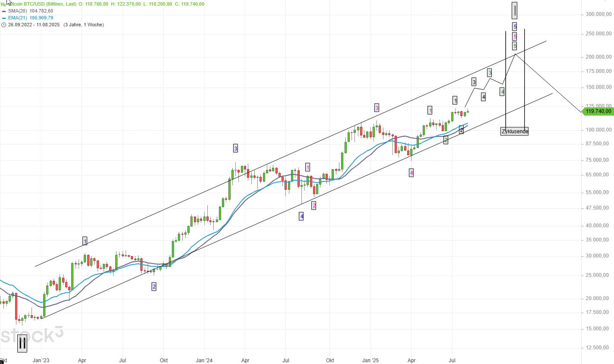Select the Roman numeral II wave label

click(x=22, y=344)
